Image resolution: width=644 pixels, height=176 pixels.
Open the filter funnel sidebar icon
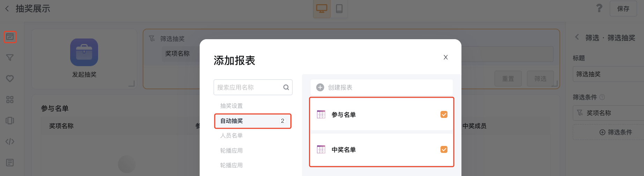[x=10, y=58]
